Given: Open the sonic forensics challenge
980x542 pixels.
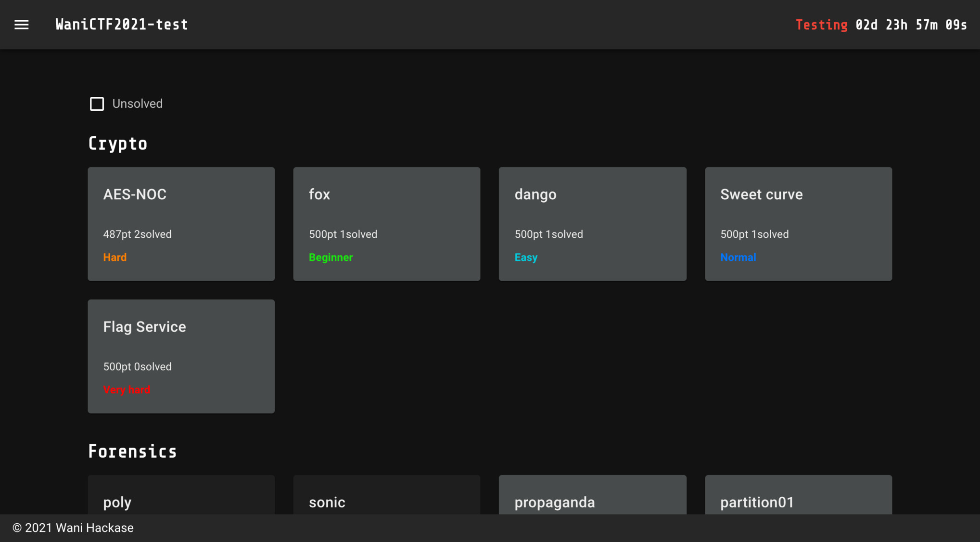Looking at the screenshot, I should click(x=386, y=495).
